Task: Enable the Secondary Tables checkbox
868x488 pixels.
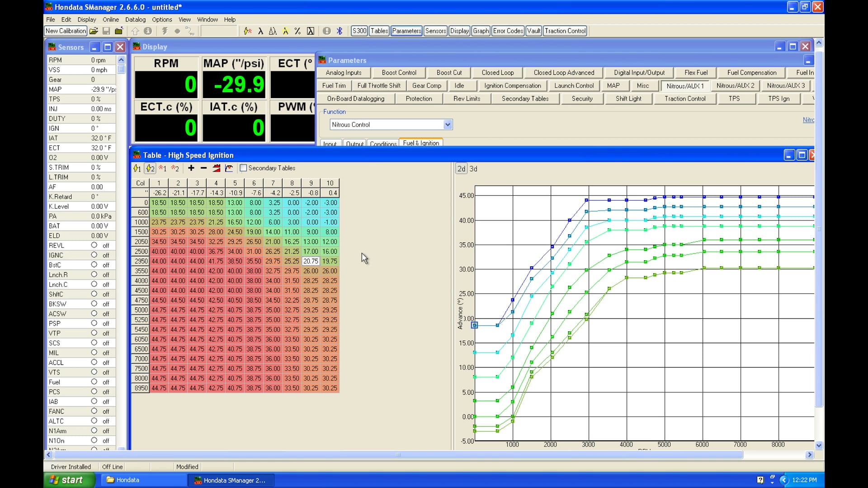Action: 243,168
